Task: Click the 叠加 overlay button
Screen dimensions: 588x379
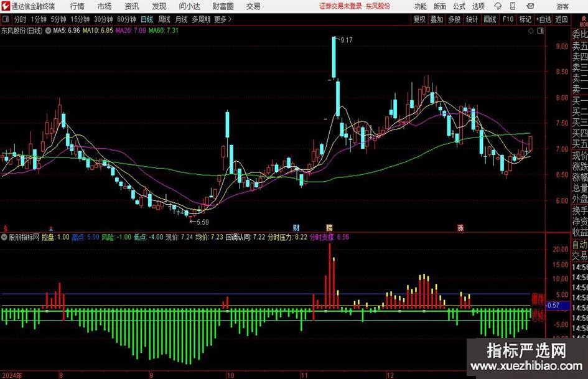Action: (x=437, y=19)
